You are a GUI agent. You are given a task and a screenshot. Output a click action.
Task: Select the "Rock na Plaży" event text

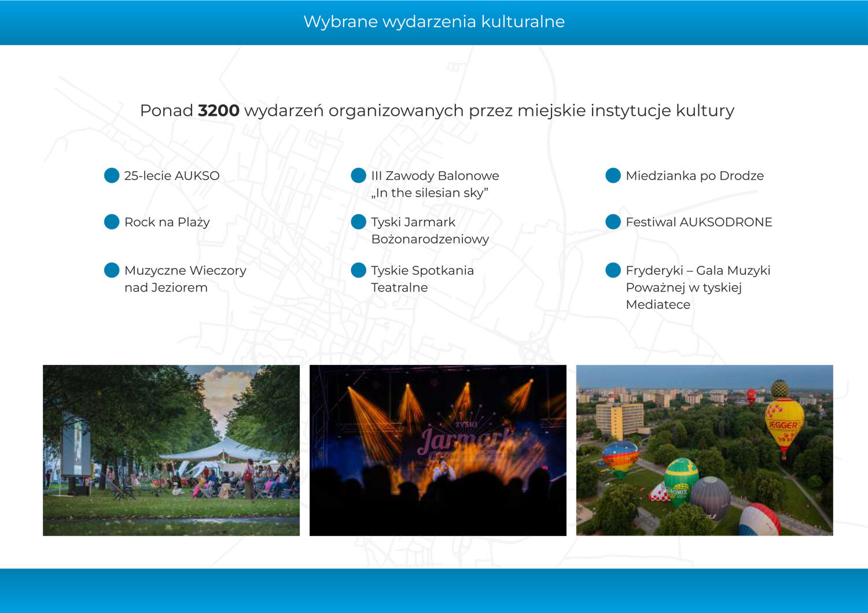[167, 221]
